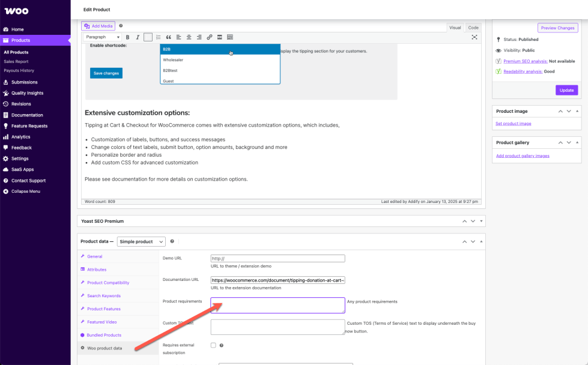Focus the Demo URL input field
This screenshot has height=365, width=588.
277,259
